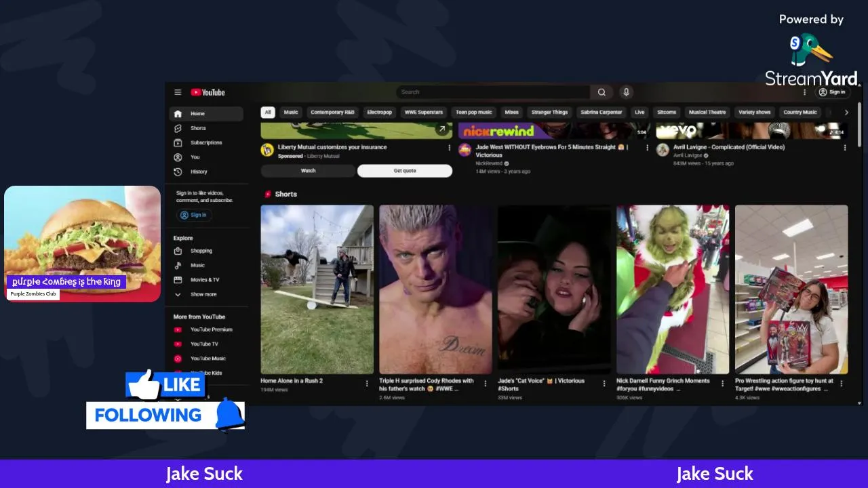868x488 pixels.
Task: Show more filter chips with the right chevron
Action: [846, 113]
